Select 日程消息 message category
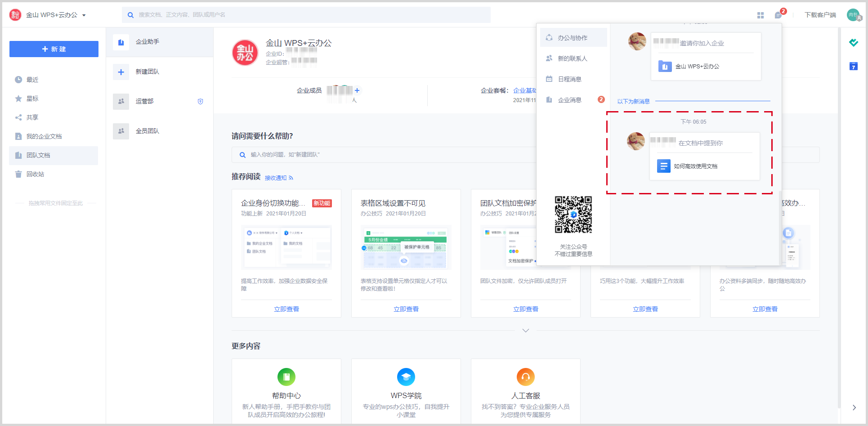Image resolution: width=868 pixels, height=426 pixels. click(573, 79)
